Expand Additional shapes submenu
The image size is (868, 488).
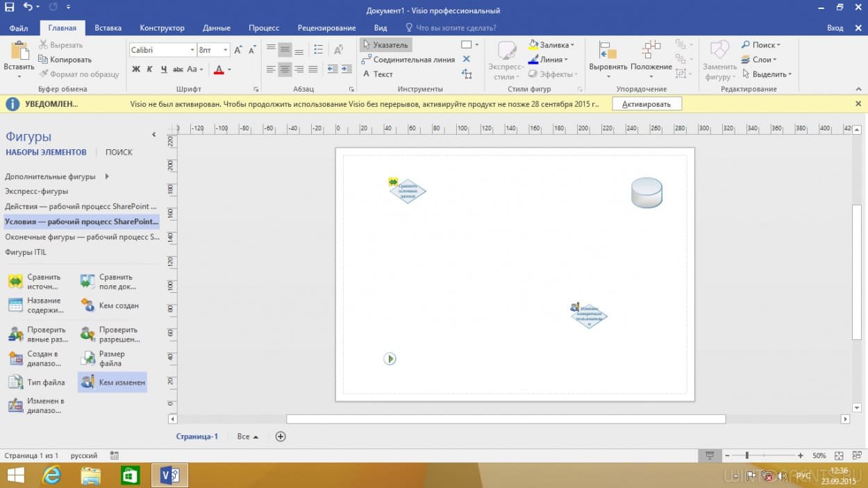pos(107,176)
